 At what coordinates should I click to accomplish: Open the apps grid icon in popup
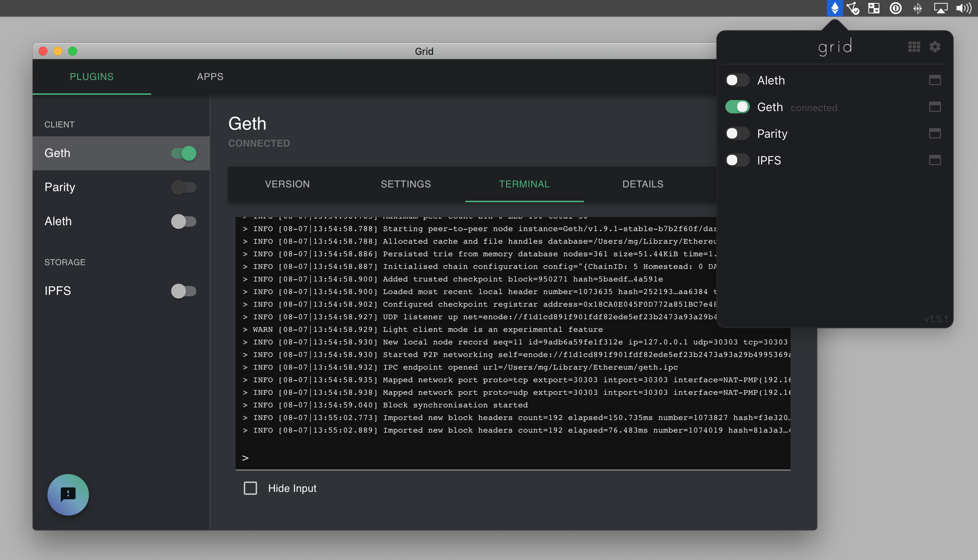coord(914,47)
